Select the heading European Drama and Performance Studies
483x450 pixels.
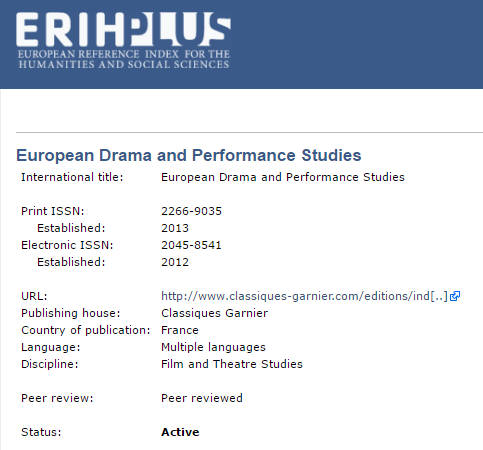click(x=189, y=155)
